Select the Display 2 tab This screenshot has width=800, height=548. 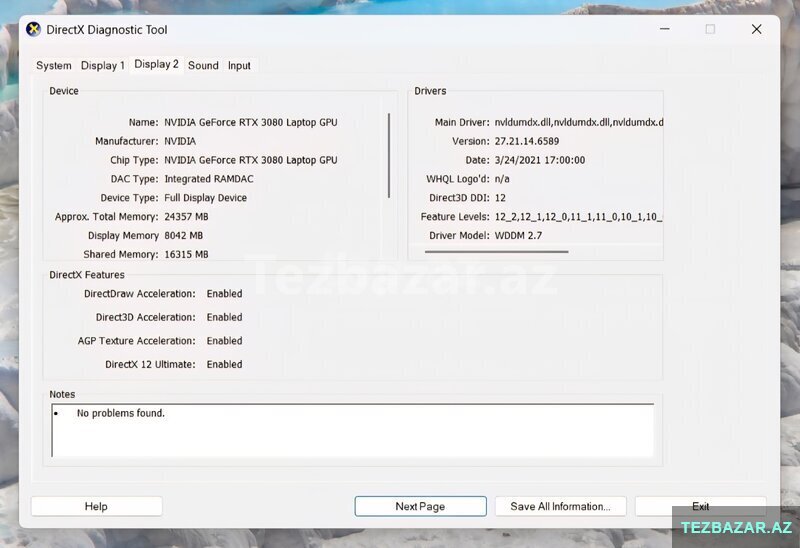click(156, 64)
